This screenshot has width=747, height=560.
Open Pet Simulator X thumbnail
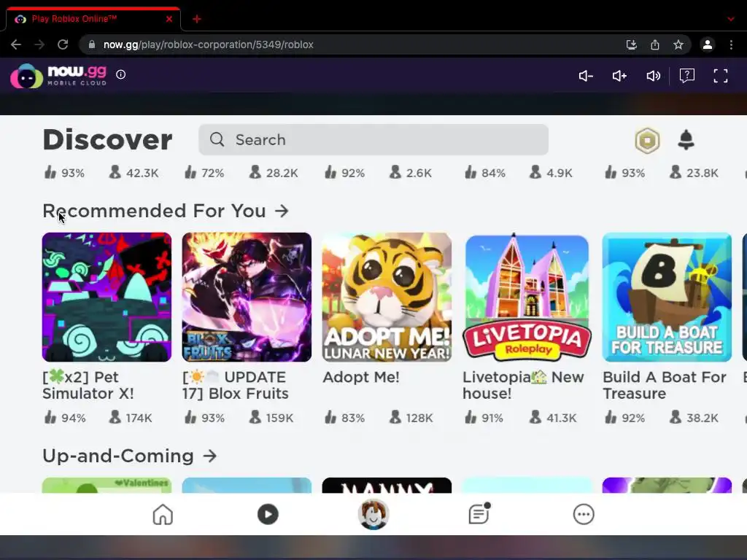click(107, 297)
